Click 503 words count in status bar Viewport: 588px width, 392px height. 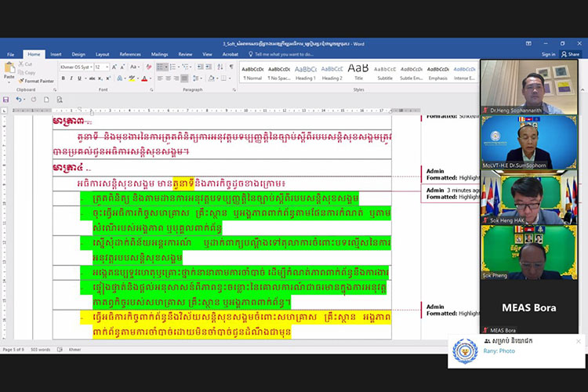[41, 350]
